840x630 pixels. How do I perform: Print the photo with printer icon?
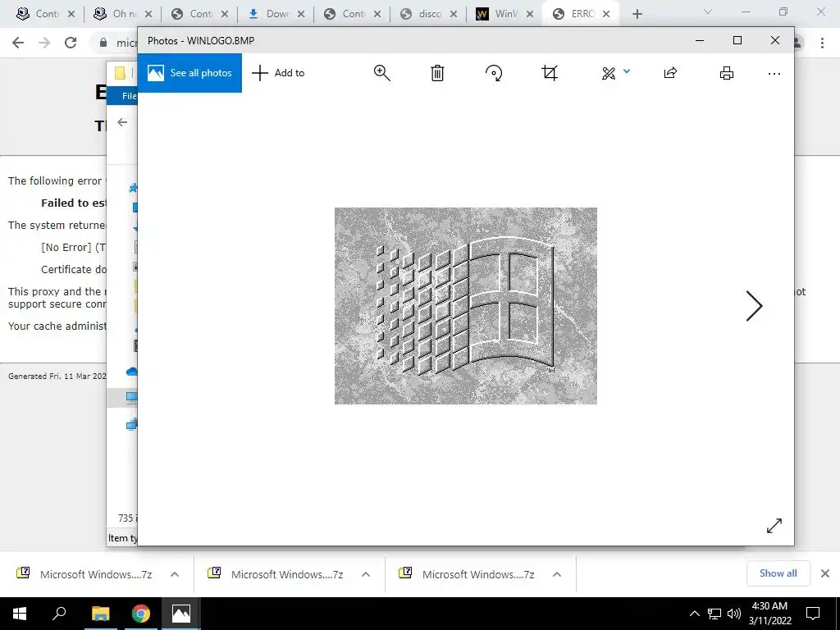coord(727,73)
